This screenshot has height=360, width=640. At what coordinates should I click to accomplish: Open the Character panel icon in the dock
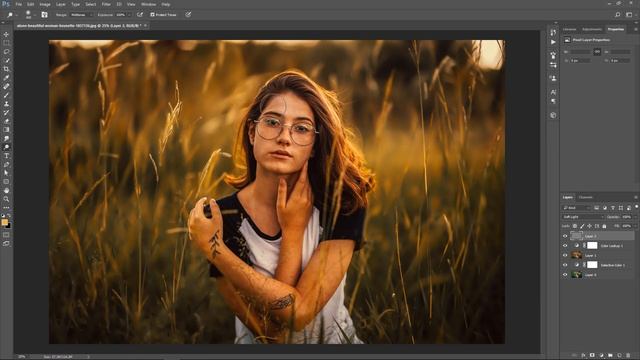coord(553,92)
